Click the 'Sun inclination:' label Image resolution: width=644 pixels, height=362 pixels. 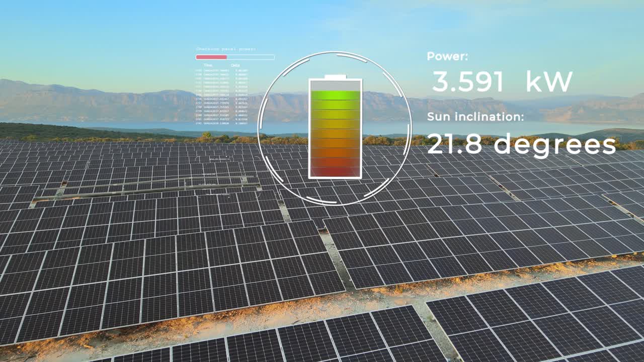pos(475,117)
